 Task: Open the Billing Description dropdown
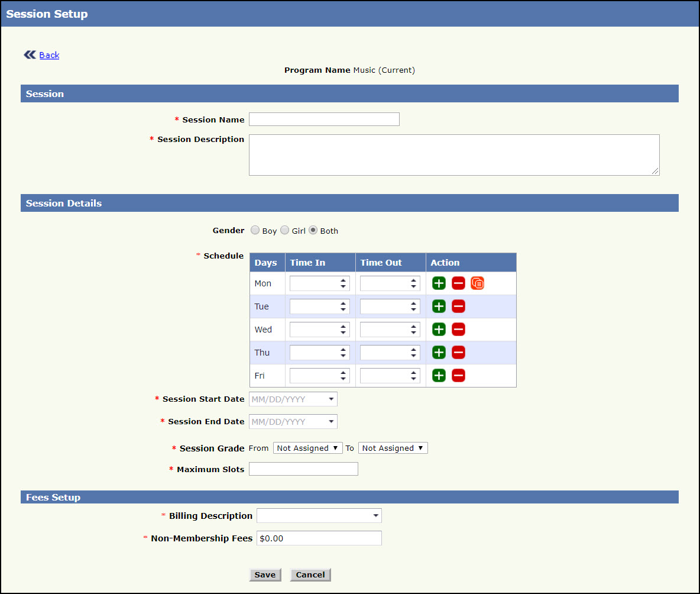click(x=375, y=516)
